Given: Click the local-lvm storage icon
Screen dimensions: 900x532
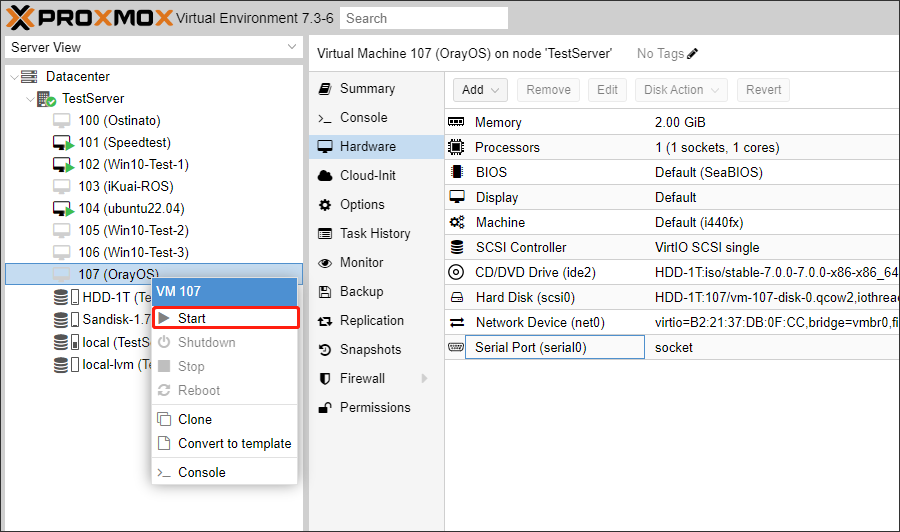Looking at the screenshot, I should [x=66, y=364].
